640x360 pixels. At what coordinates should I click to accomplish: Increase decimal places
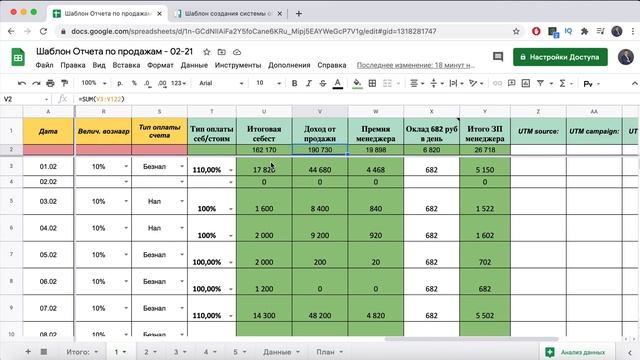[162, 83]
